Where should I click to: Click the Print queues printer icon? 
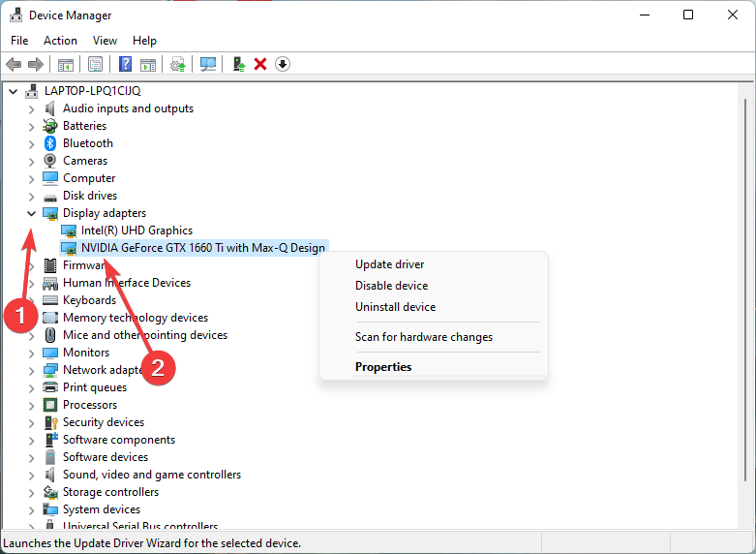[50, 387]
